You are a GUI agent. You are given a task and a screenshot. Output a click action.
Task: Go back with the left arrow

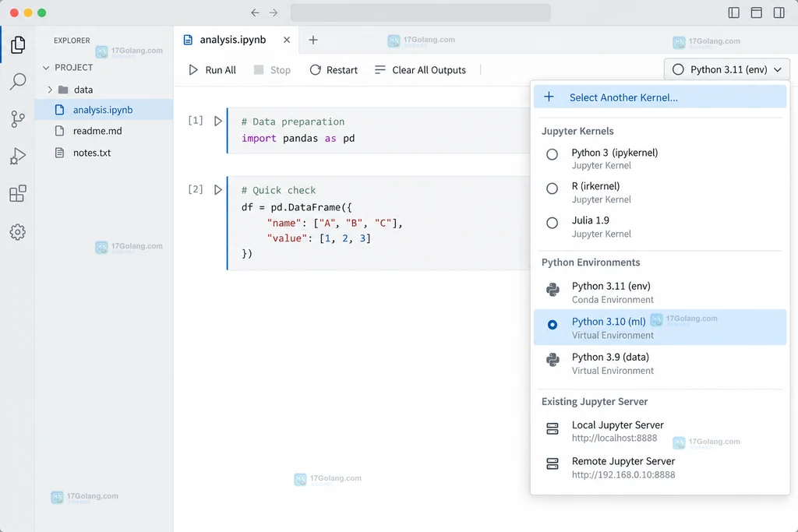click(255, 12)
